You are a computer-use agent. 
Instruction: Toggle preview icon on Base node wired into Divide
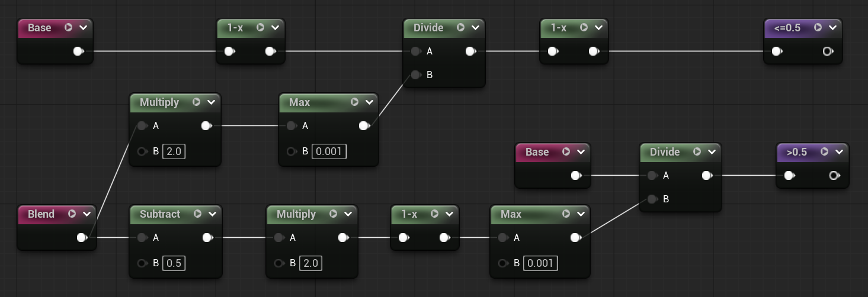[566, 152]
